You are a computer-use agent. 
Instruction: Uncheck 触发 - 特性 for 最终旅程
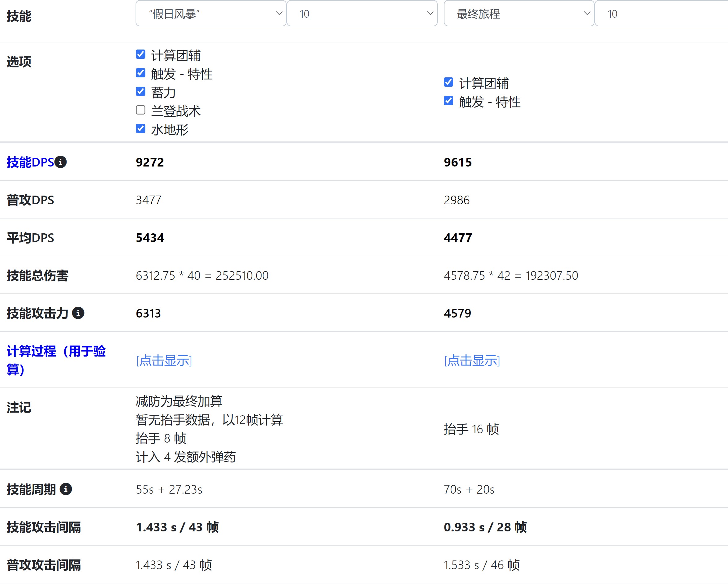(448, 101)
